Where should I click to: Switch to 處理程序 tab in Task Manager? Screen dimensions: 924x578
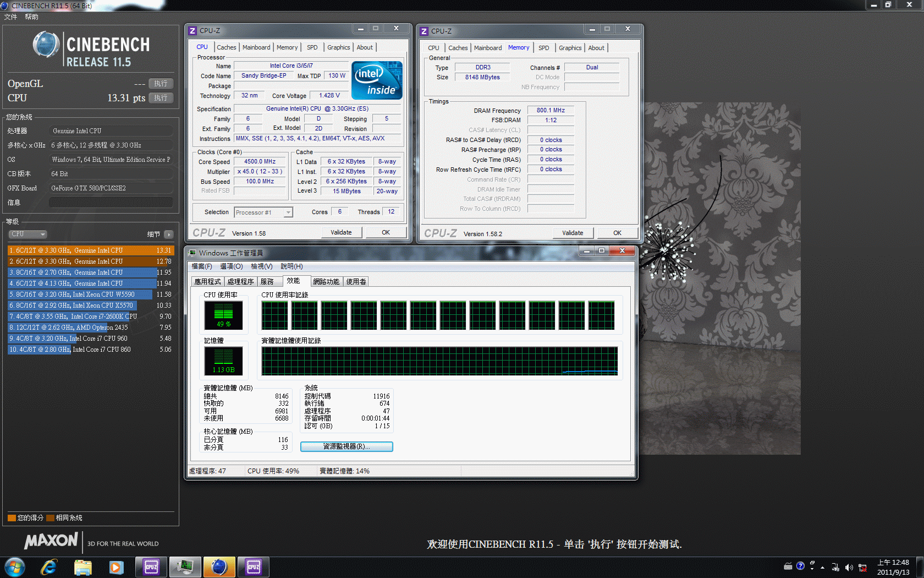(x=241, y=281)
